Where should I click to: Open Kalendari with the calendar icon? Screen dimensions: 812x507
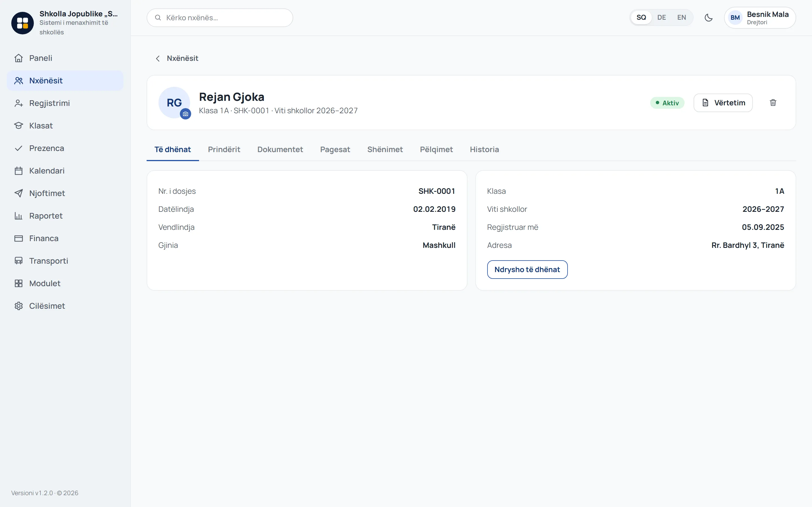coord(18,171)
